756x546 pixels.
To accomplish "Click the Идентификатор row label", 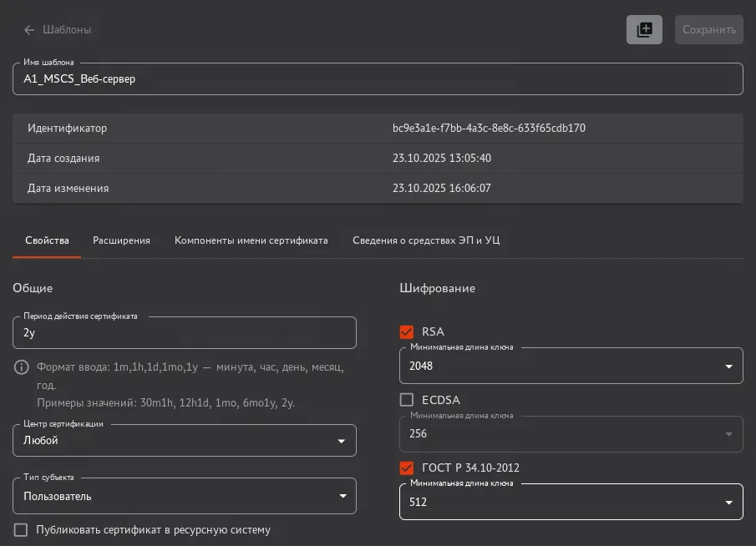I will (x=67, y=129).
